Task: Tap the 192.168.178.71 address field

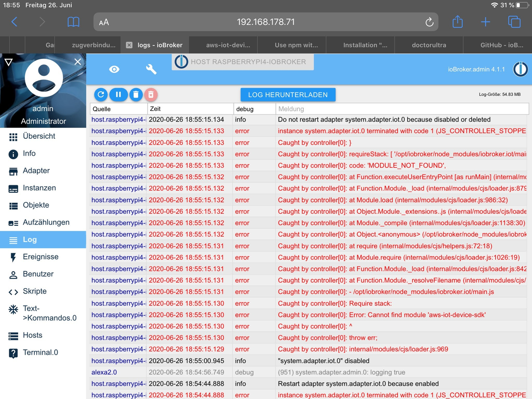Action: click(x=266, y=22)
